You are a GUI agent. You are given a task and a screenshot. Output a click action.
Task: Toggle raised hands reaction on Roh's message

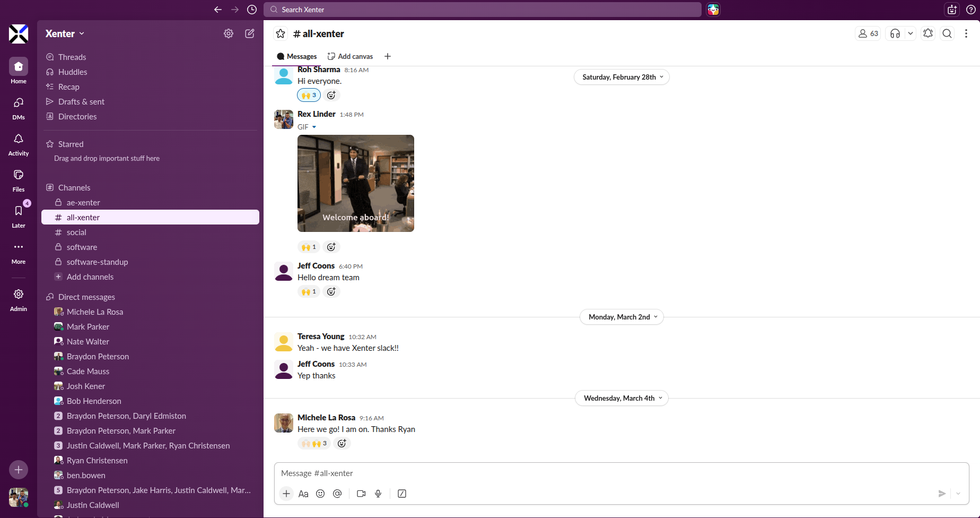[x=309, y=96]
